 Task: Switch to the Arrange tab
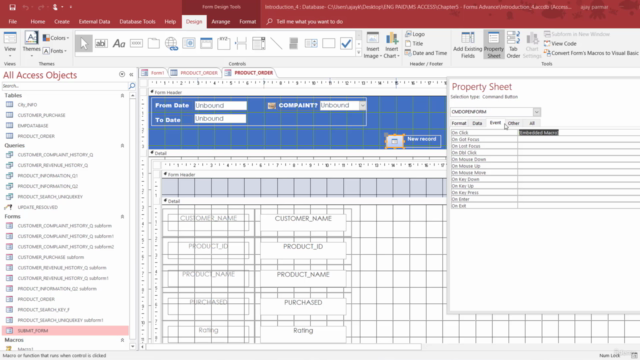pos(221,22)
